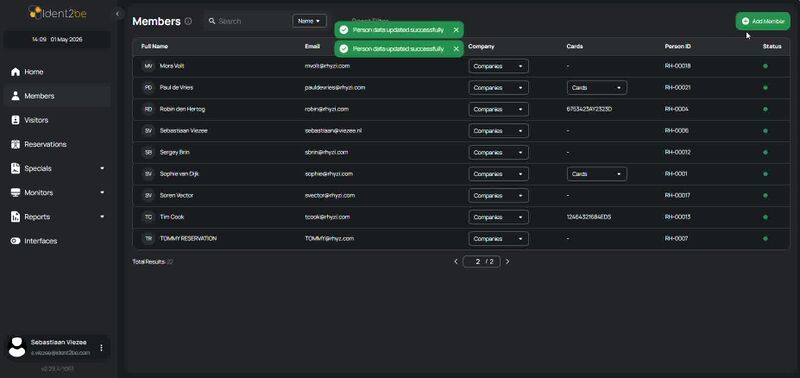Click card number 6753423AY2323D
The width and height of the screenshot is (800, 378).
589,109
